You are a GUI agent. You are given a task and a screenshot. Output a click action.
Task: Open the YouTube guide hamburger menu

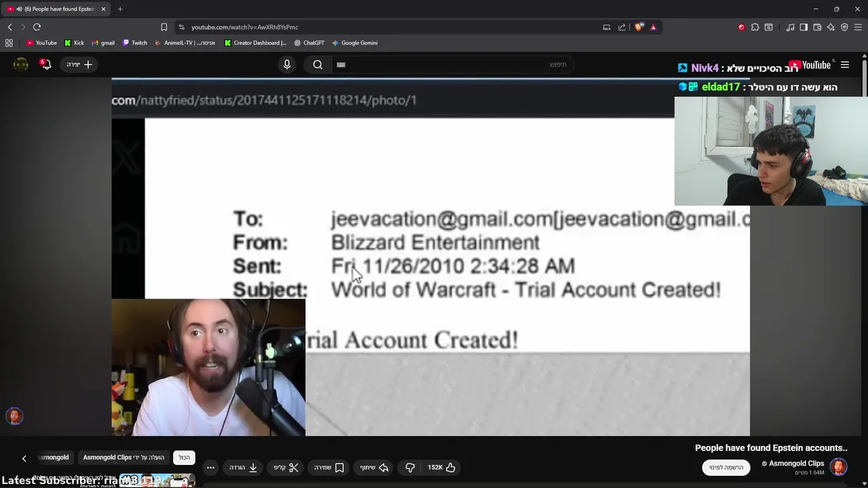tap(845, 65)
